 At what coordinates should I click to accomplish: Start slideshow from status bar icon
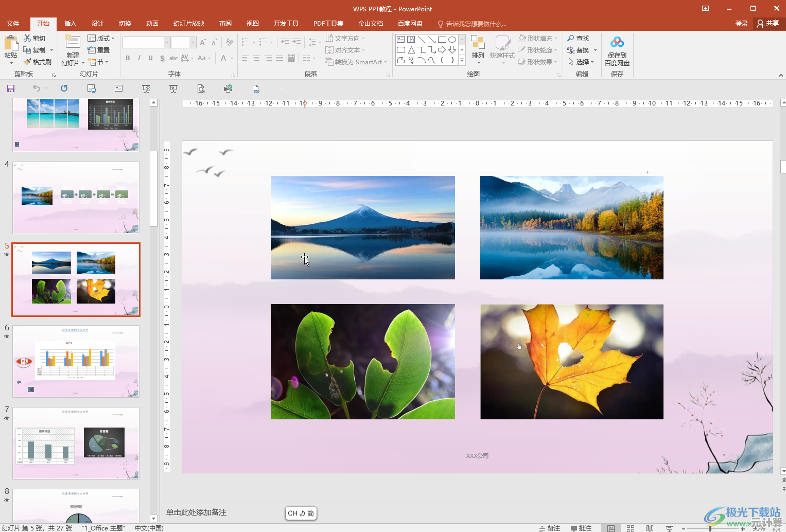click(669, 528)
